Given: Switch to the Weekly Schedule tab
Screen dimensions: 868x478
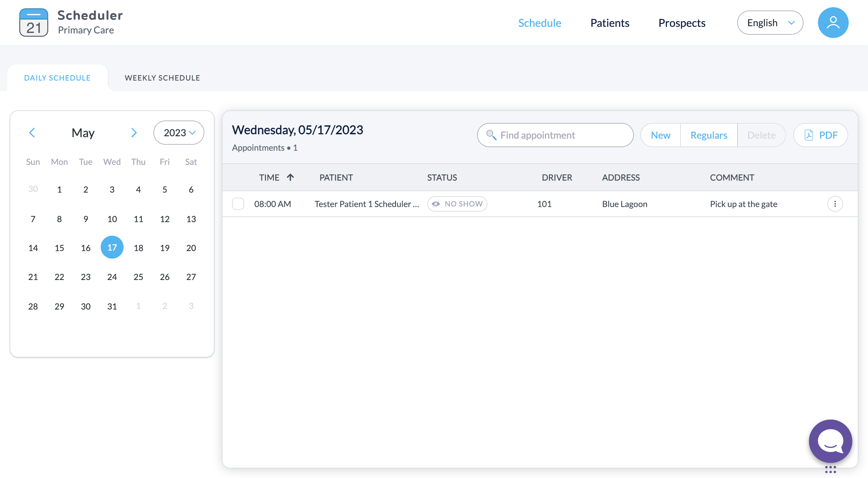Looking at the screenshot, I should pos(162,78).
